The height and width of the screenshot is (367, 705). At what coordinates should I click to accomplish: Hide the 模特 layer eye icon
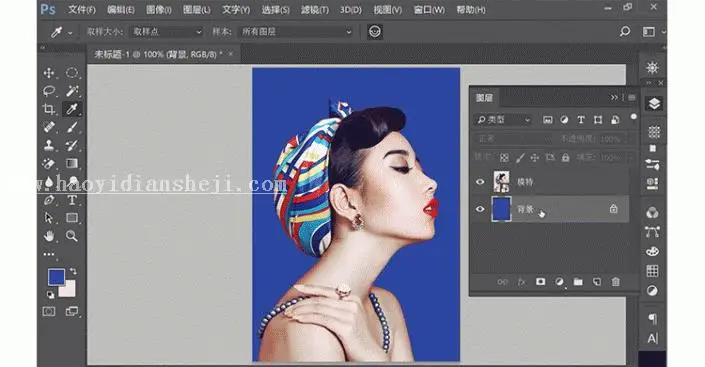480,182
